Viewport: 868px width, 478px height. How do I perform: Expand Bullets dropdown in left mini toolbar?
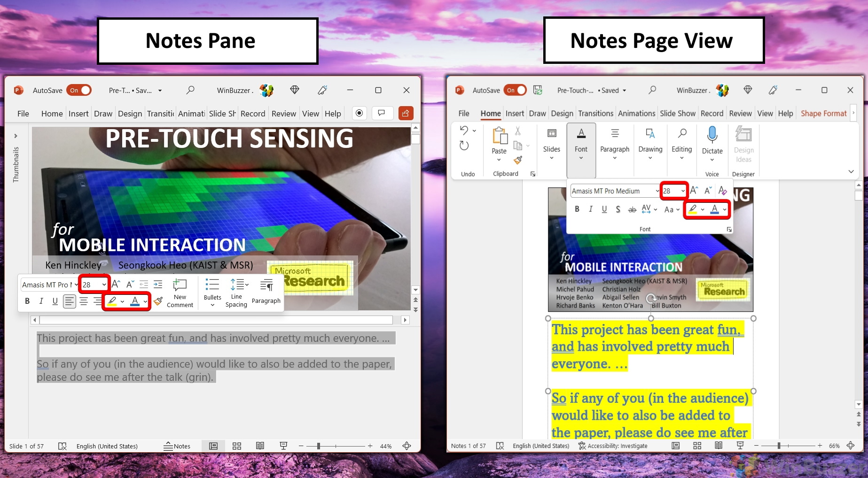212,305
